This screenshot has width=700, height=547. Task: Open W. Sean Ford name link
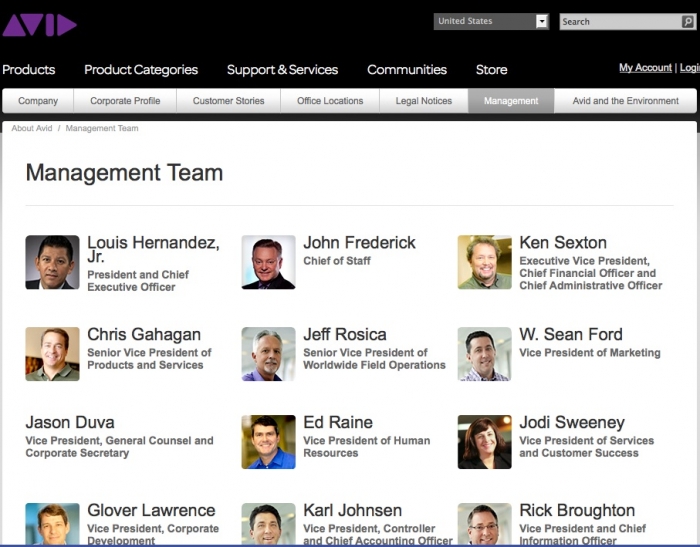click(571, 334)
